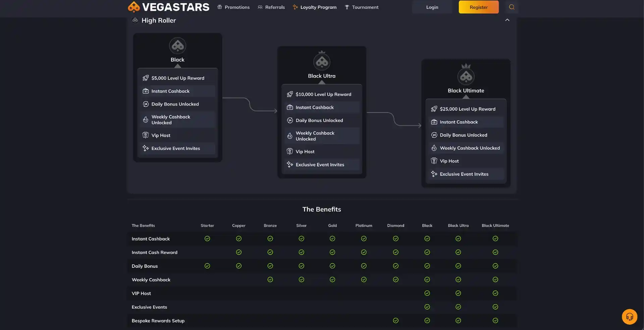The width and height of the screenshot is (644, 330).
Task: Click the Silver column header
Action: pos(302,226)
